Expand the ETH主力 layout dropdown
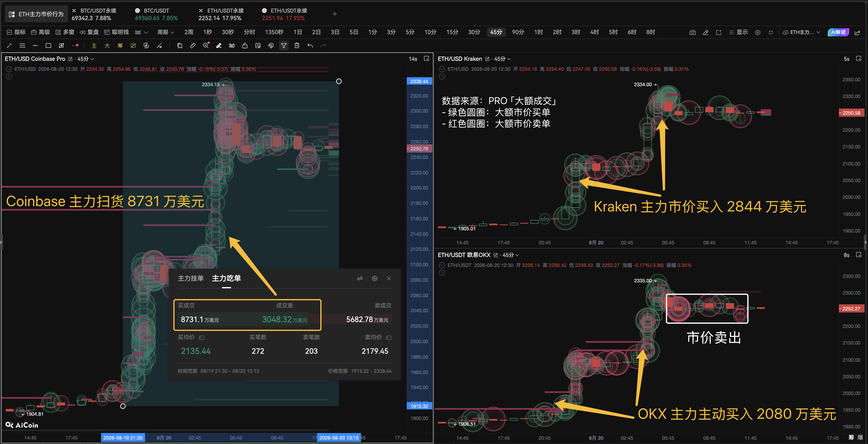The width and height of the screenshot is (868, 444). point(801,32)
